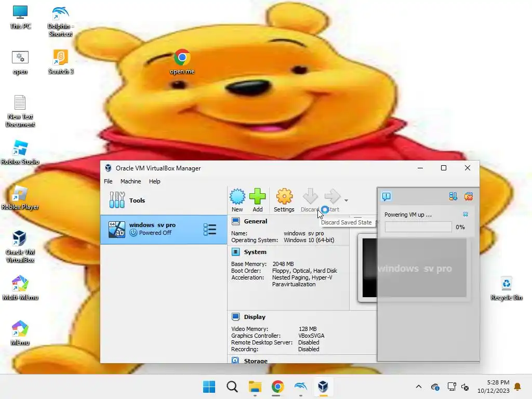The height and width of the screenshot is (399, 532).
Task: Open Google Chrome from the taskbar
Action: click(x=277, y=387)
